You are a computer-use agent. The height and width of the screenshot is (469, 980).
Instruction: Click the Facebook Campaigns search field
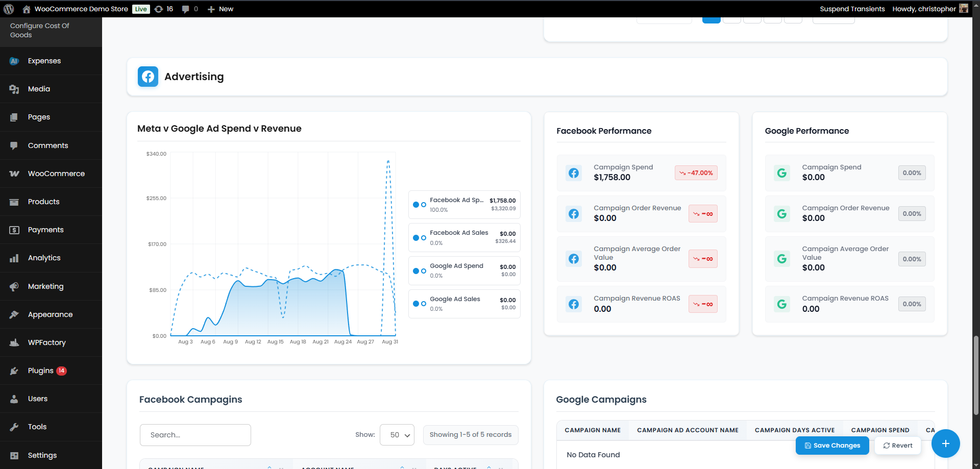[x=195, y=435]
